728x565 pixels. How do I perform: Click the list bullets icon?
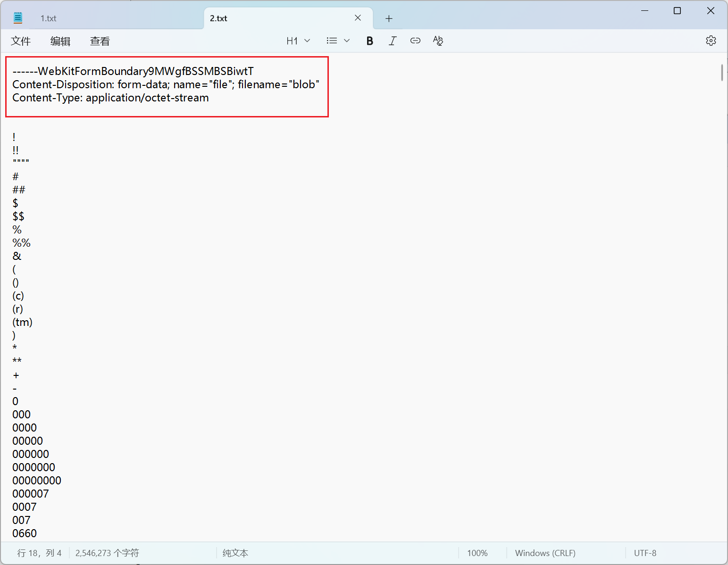332,41
